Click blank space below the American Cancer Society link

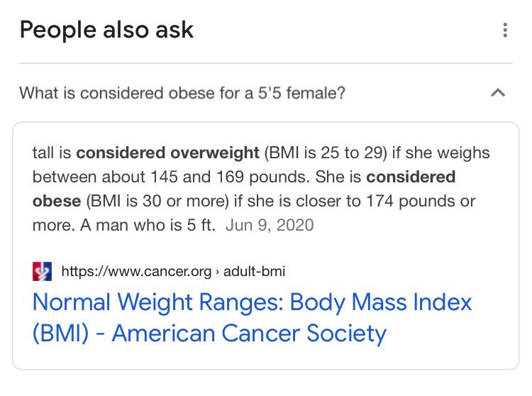tap(266, 359)
